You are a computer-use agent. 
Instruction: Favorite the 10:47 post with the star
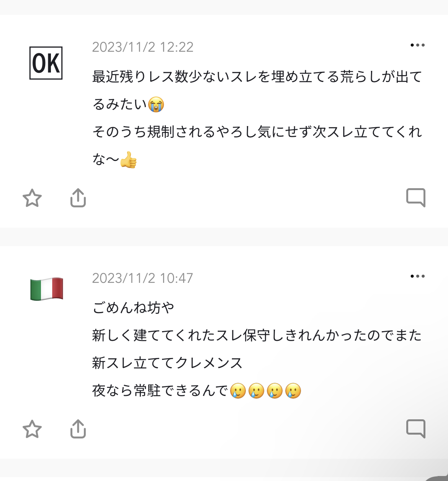[32, 429]
